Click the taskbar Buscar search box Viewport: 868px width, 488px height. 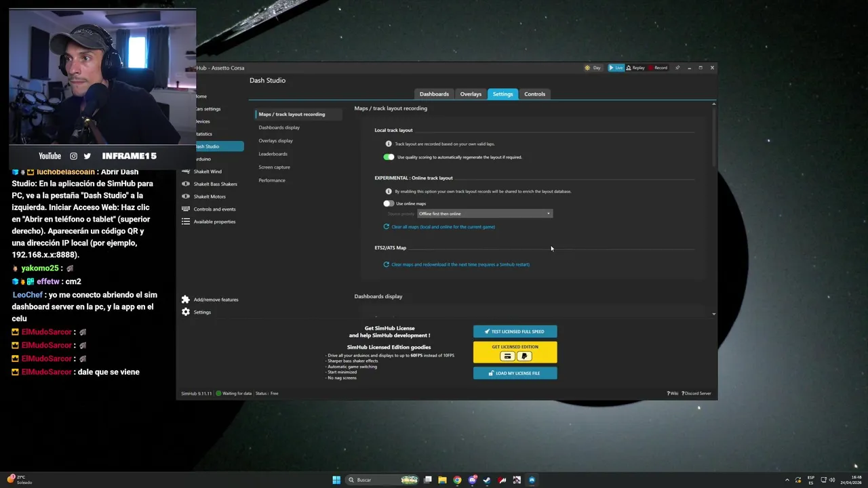coord(383,480)
